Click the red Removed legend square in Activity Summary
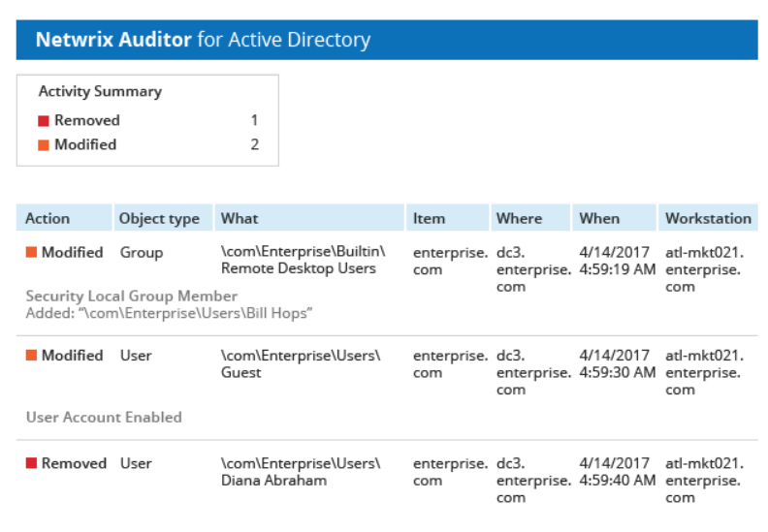This screenshot has width=768, height=532. coord(44,120)
